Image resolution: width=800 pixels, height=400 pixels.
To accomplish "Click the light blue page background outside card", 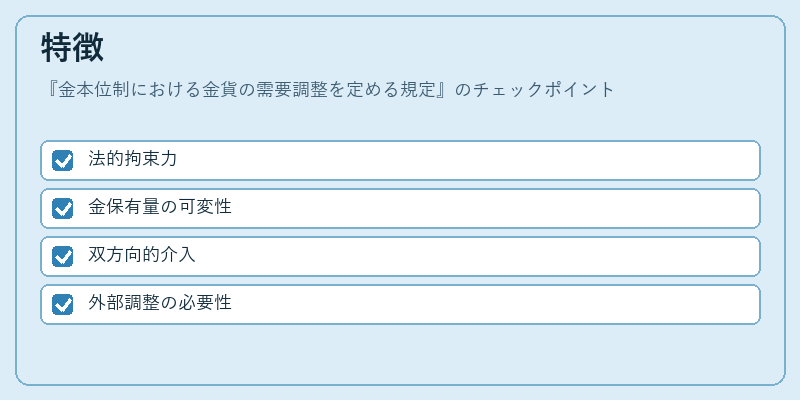I will pos(400,7).
